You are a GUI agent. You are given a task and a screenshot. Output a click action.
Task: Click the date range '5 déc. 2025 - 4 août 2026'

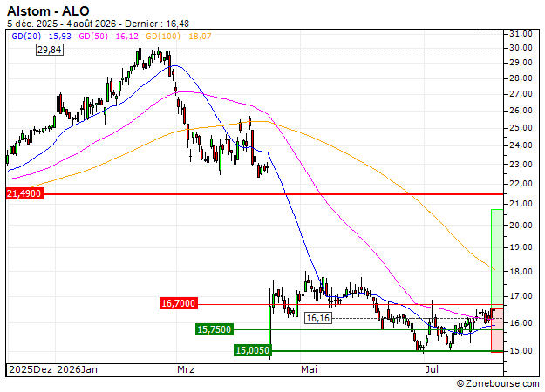tap(62, 24)
